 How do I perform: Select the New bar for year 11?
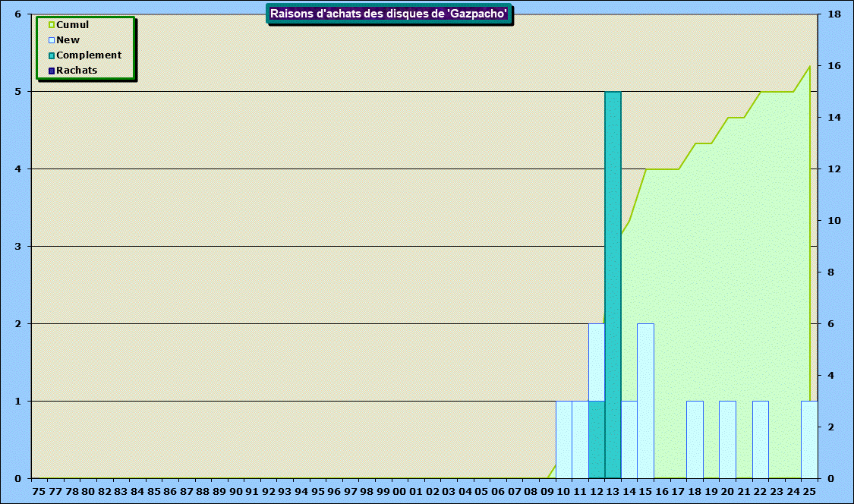(580, 439)
